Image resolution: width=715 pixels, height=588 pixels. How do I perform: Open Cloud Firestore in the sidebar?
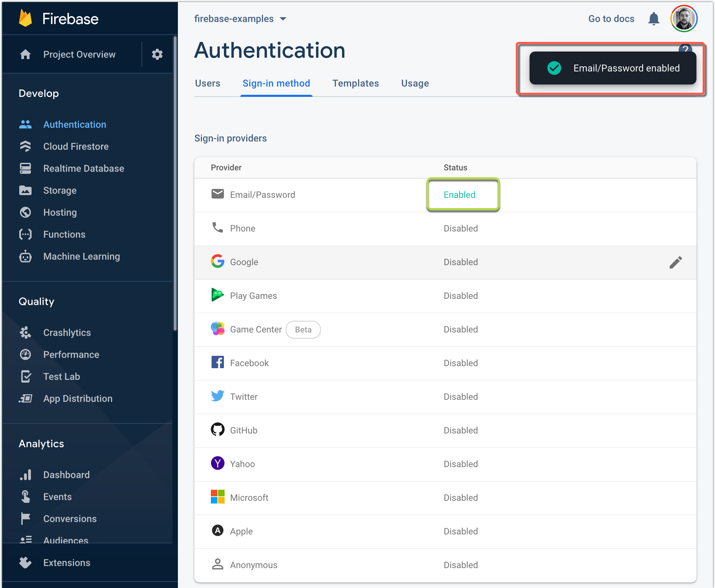click(76, 146)
